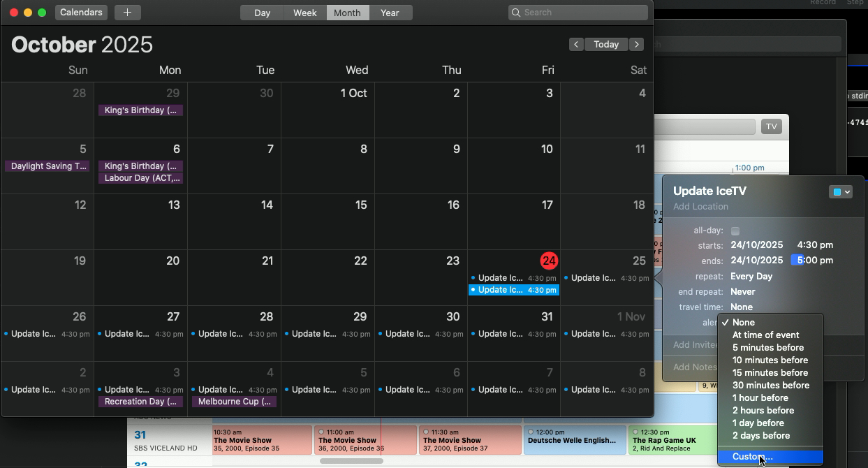This screenshot has height=468, width=868.
Task: Select alert 1 day before
Action: pos(770,423)
